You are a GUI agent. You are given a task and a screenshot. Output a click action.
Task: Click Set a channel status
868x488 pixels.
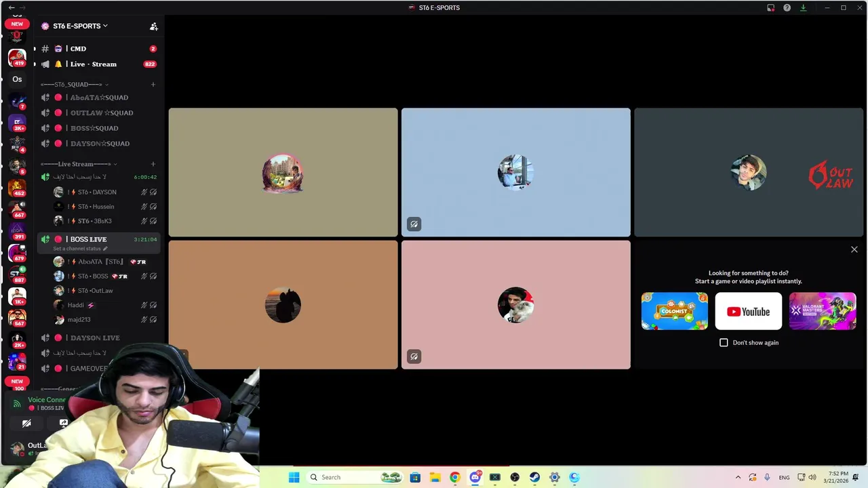click(80, 249)
